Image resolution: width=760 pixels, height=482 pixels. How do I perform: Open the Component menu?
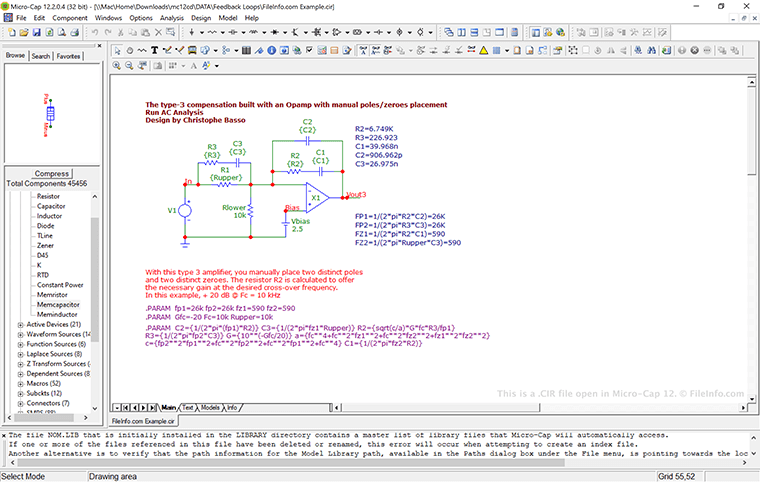pos(70,18)
